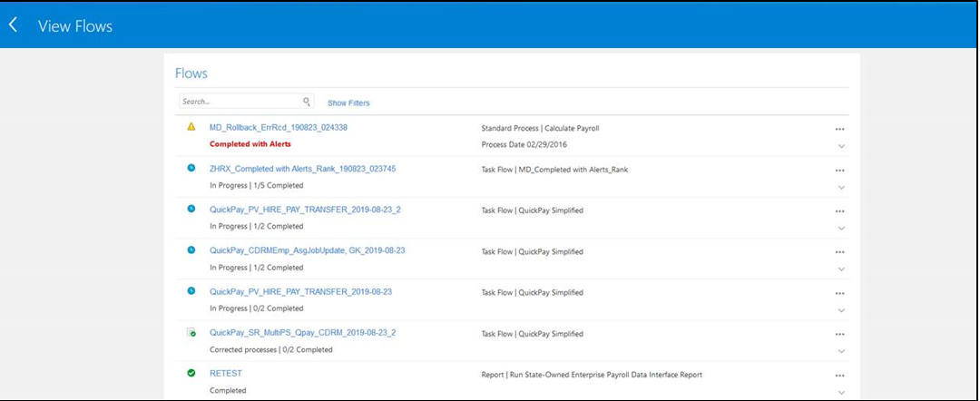Open QuickPay_CDRMEmp_AsgJobUpdate flow link
This screenshot has width=980, height=401.
pos(307,250)
